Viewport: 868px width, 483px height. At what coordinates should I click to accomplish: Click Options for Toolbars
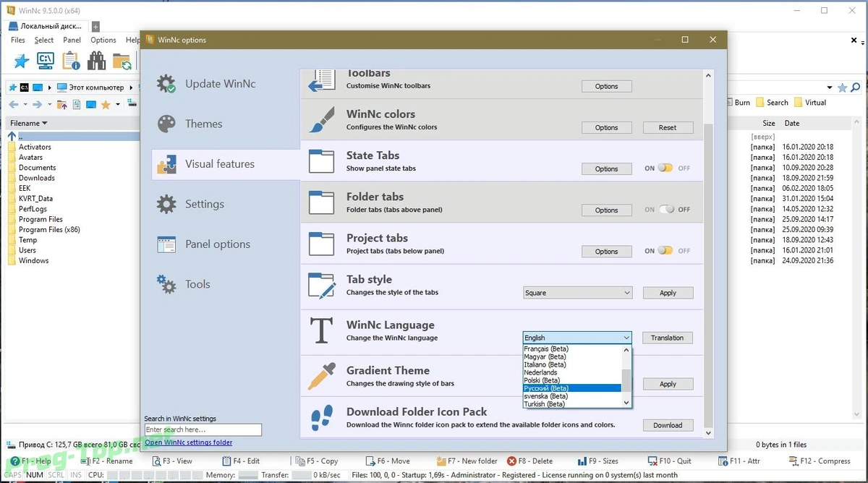[x=606, y=86]
